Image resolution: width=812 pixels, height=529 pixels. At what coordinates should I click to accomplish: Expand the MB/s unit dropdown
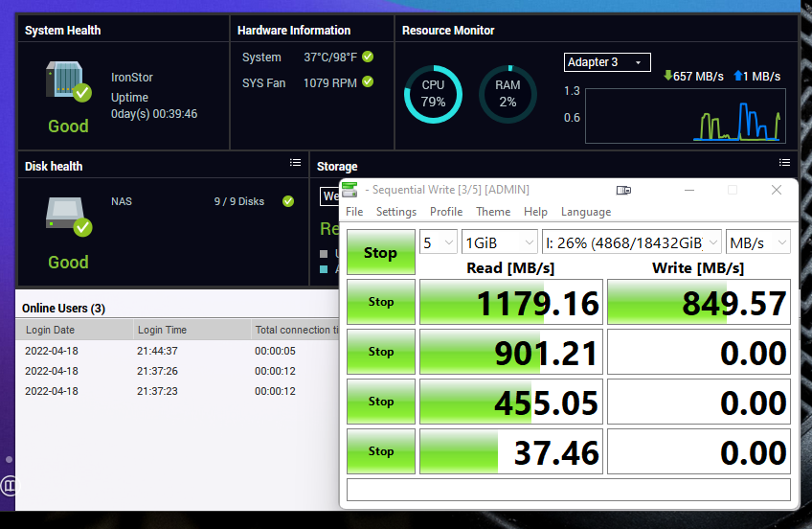click(x=758, y=243)
